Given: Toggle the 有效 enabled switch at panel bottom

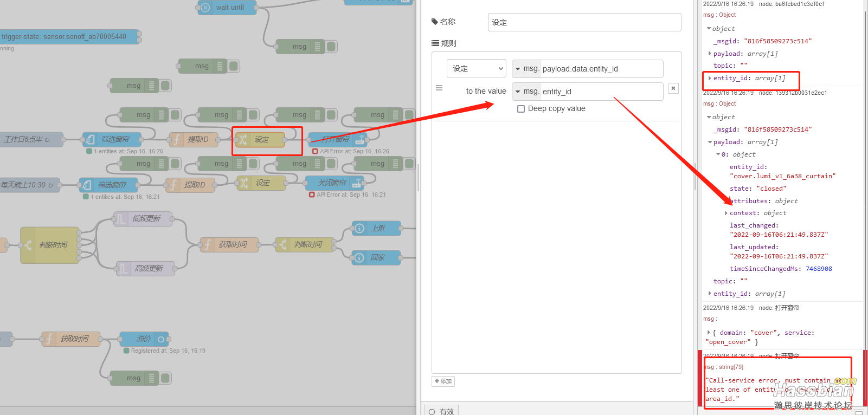Looking at the screenshot, I should click(441, 411).
